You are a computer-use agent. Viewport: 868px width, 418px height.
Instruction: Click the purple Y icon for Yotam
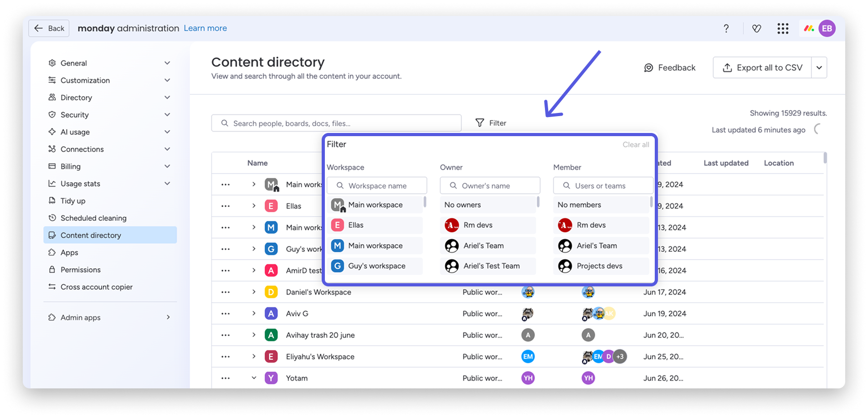271,378
